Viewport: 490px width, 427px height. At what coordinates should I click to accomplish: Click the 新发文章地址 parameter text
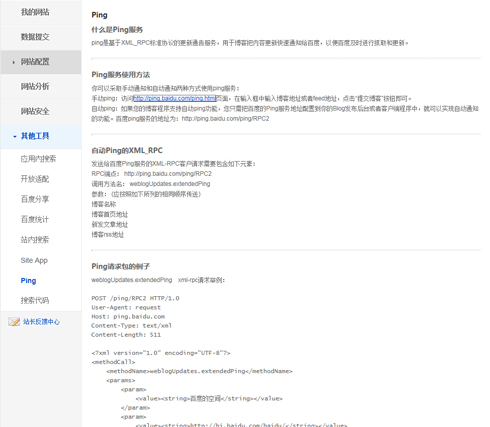(110, 224)
